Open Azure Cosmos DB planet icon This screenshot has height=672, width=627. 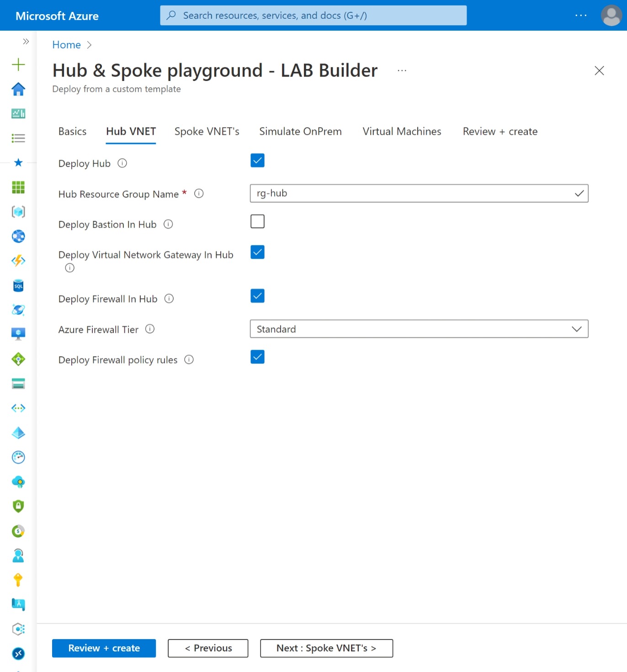(18, 310)
